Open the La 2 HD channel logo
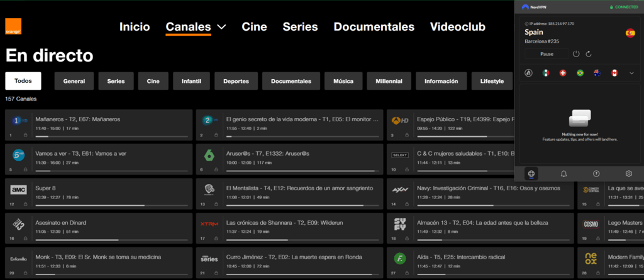The image size is (644, 280). 209,121
